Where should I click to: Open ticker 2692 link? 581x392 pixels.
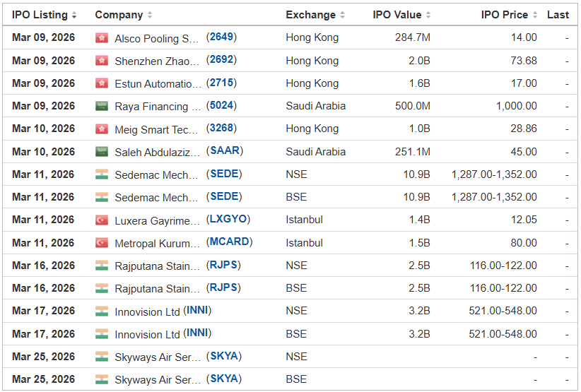[221, 60]
